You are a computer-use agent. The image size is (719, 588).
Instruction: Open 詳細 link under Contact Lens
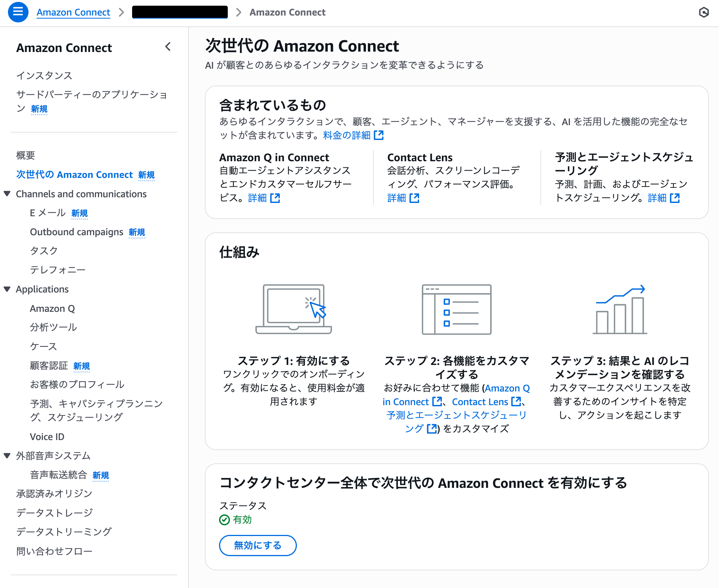coord(397,198)
